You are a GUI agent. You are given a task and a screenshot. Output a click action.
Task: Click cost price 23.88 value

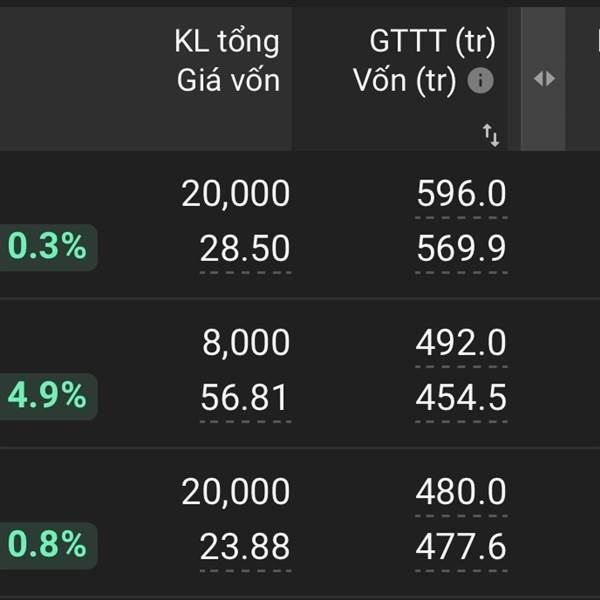(245, 547)
